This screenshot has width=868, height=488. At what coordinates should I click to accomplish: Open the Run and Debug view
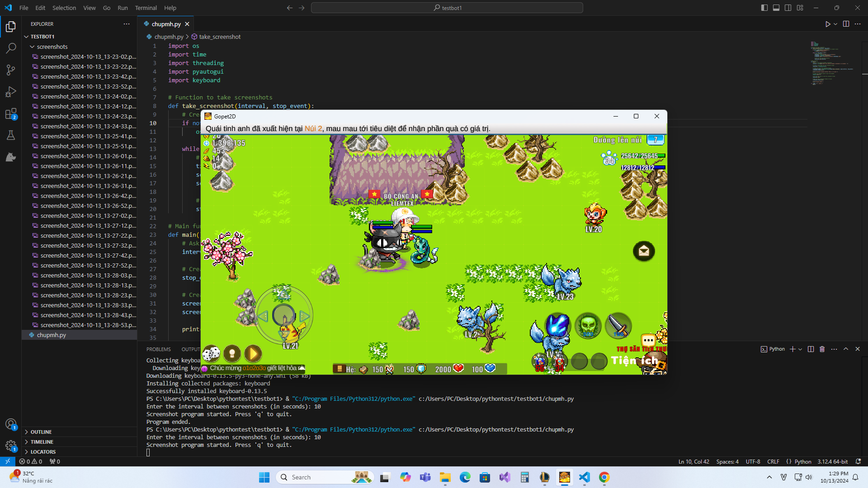pos(11,92)
